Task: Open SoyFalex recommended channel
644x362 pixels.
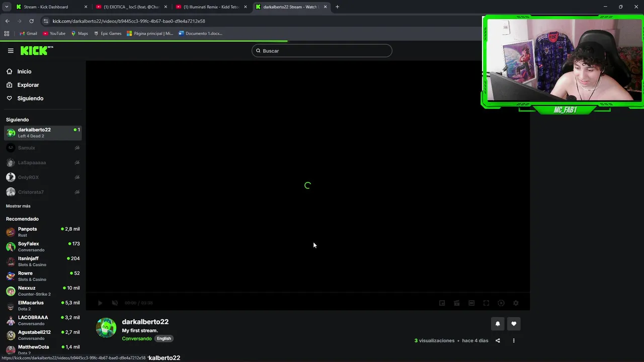Action: (43, 246)
